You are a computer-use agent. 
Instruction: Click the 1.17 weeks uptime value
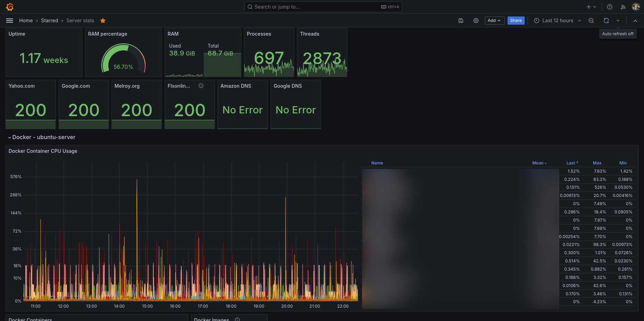click(44, 59)
